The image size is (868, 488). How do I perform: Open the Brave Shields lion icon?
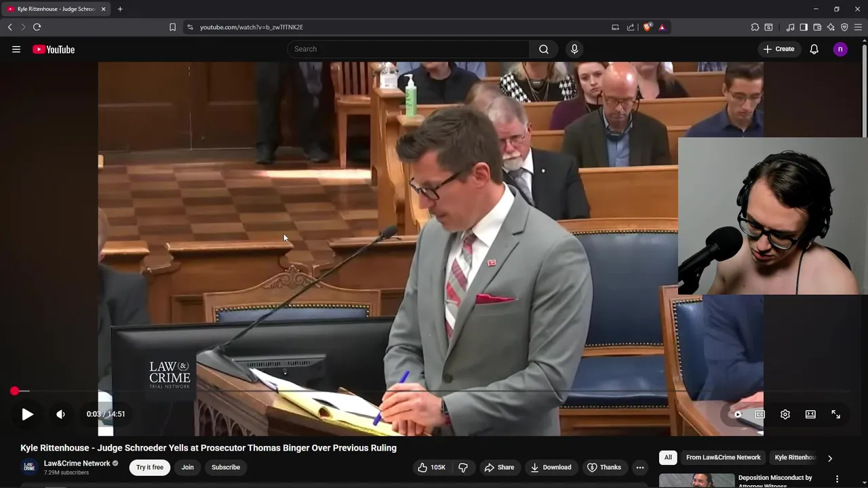click(x=648, y=27)
